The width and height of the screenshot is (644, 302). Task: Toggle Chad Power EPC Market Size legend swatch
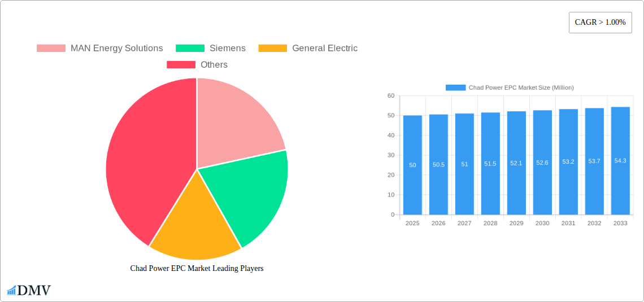(x=455, y=87)
